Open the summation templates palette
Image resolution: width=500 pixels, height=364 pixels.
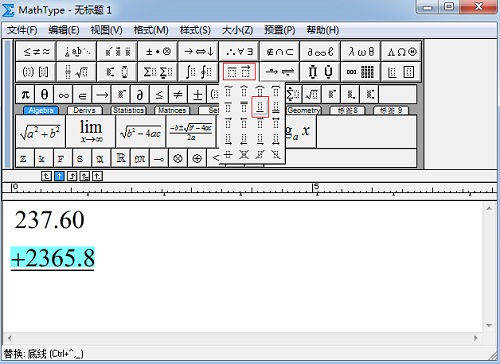[158, 71]
